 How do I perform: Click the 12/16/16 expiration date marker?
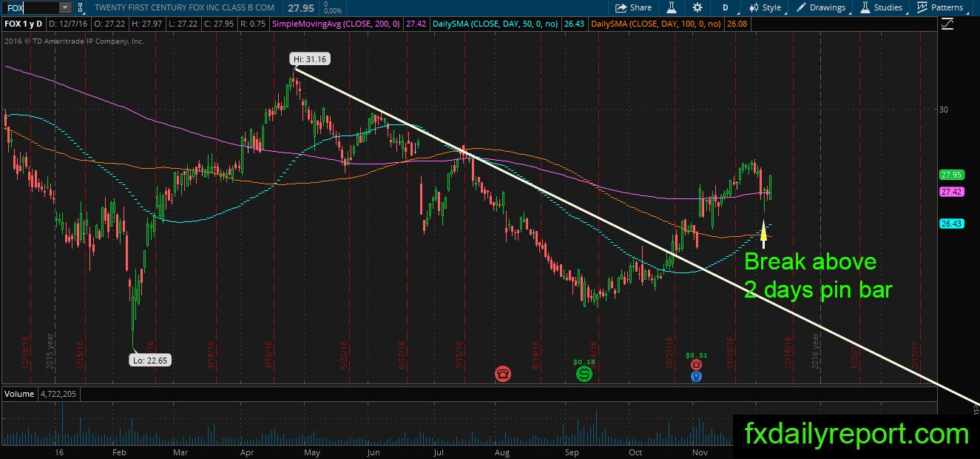coord(786,352)
